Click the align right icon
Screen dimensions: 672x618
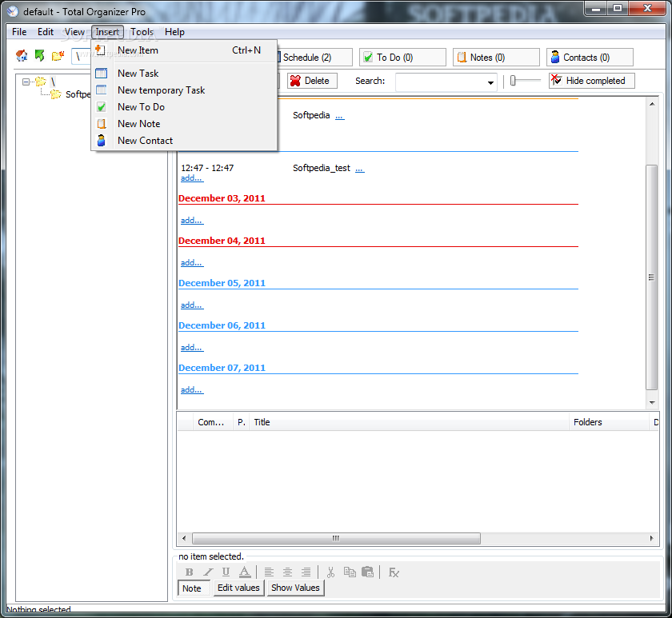point(306,572)
